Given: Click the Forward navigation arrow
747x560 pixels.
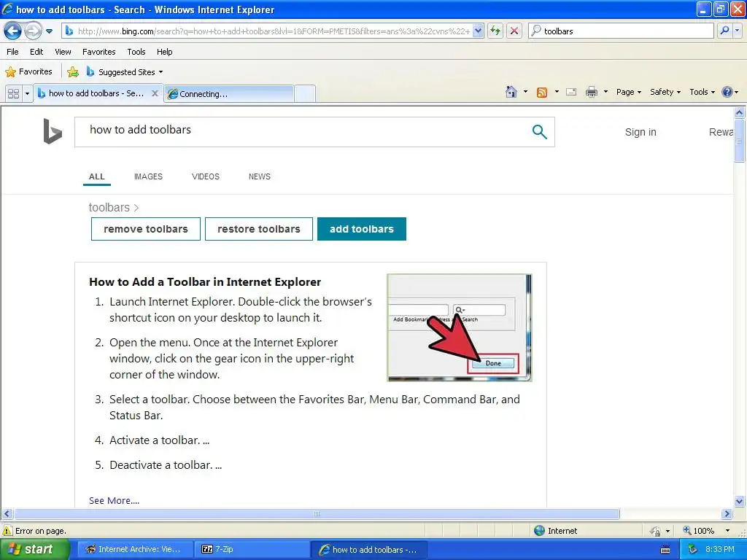Looking at the screenshot, I should [33, 31].
